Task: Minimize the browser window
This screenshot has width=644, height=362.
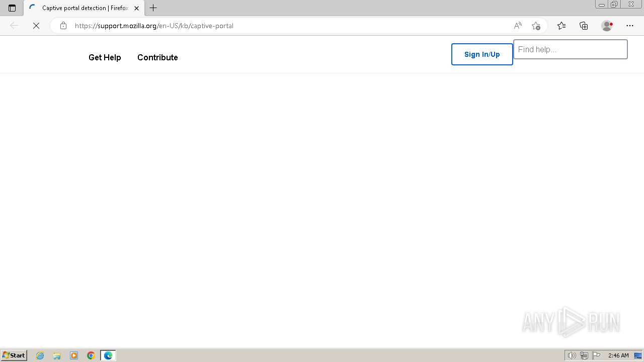Action: 602,4
